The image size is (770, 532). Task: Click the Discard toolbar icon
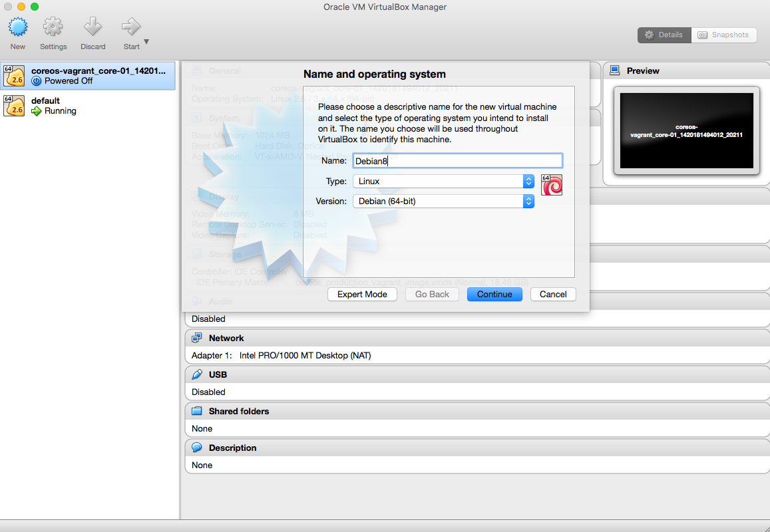[x=93, y=27]
